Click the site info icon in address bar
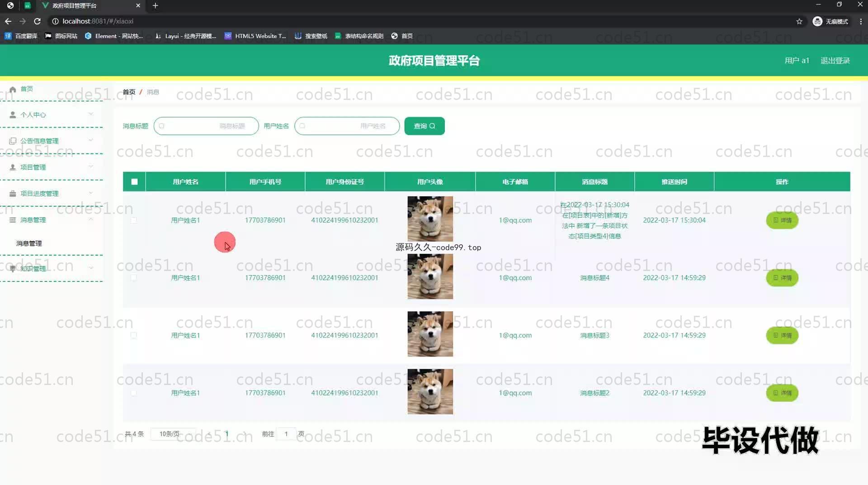This screenshot has width=868, height=485. click(55, 21)
